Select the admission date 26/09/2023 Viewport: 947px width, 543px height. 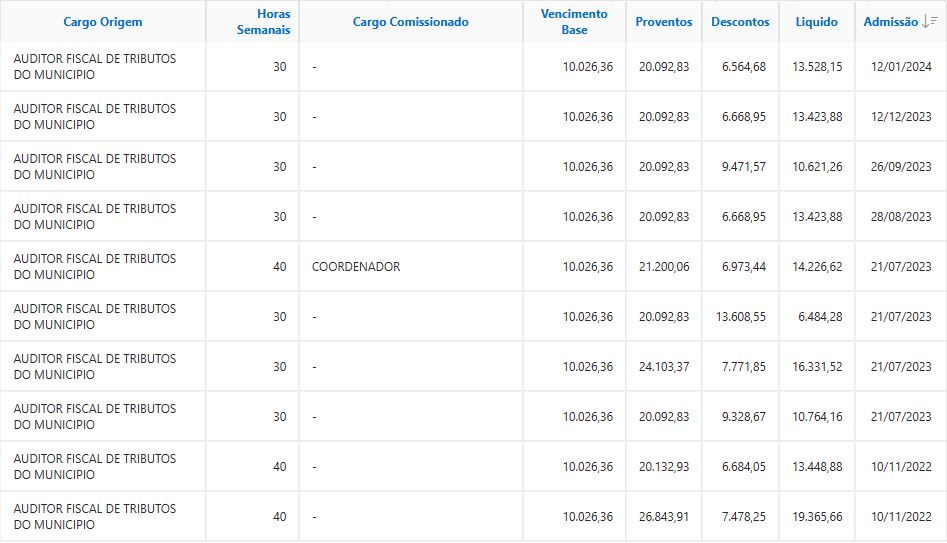901,167
